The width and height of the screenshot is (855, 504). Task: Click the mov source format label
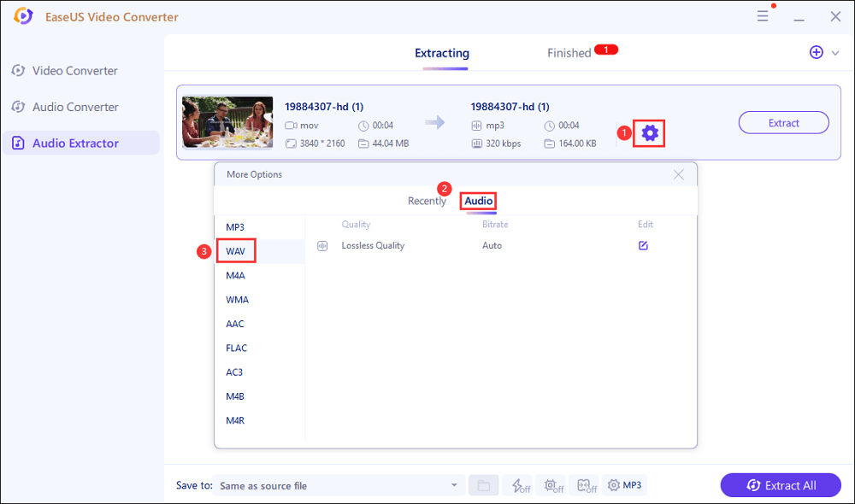[x=310, y=126]
